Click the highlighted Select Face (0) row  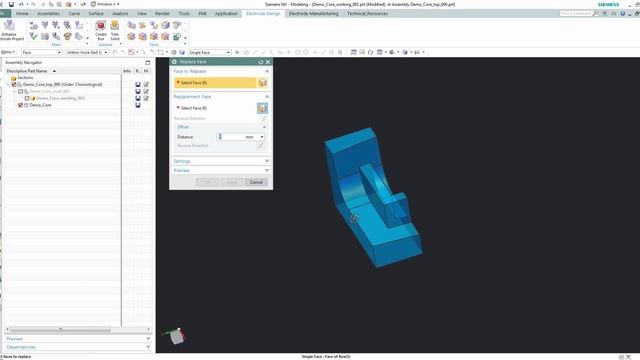(x=215, y=83)
